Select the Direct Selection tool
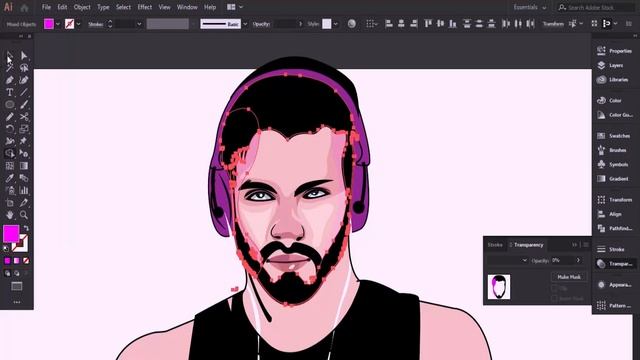Screen dimensions: 640x360 click(24, 56)
